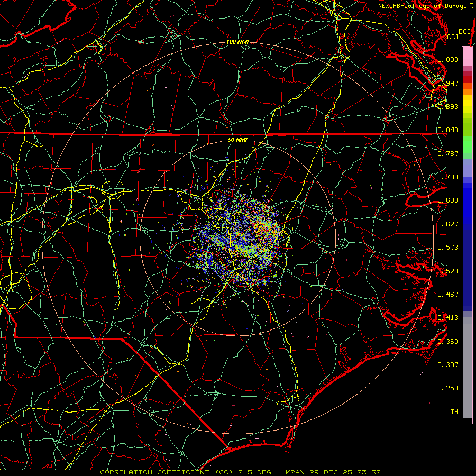The height and width of the screenshot is (476, 476).
Task: Click the 0.467 legend value
Action: pos(448,295)
